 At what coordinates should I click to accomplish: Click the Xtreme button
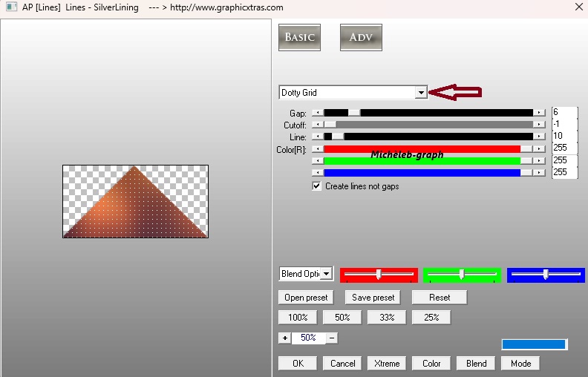point(387,364)
